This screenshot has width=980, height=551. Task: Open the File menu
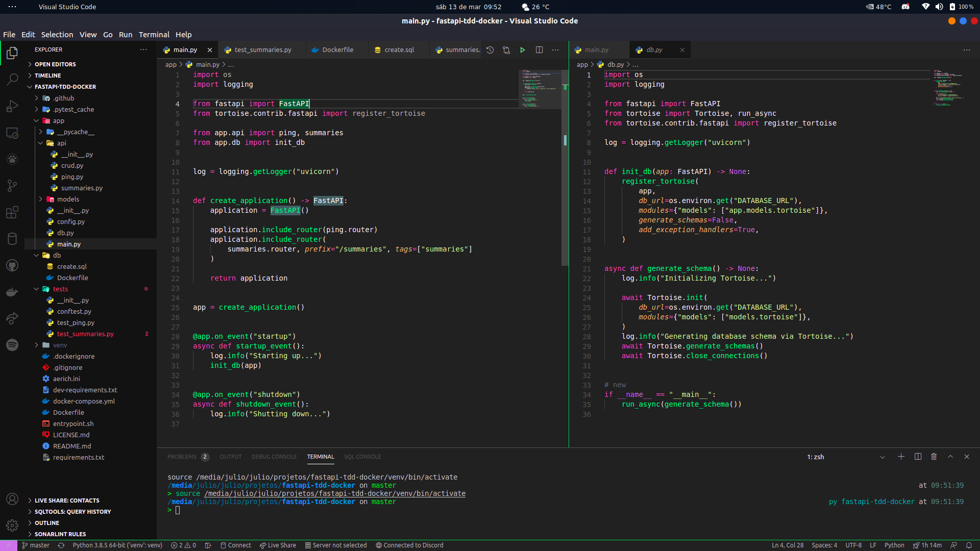pos(9,35)
